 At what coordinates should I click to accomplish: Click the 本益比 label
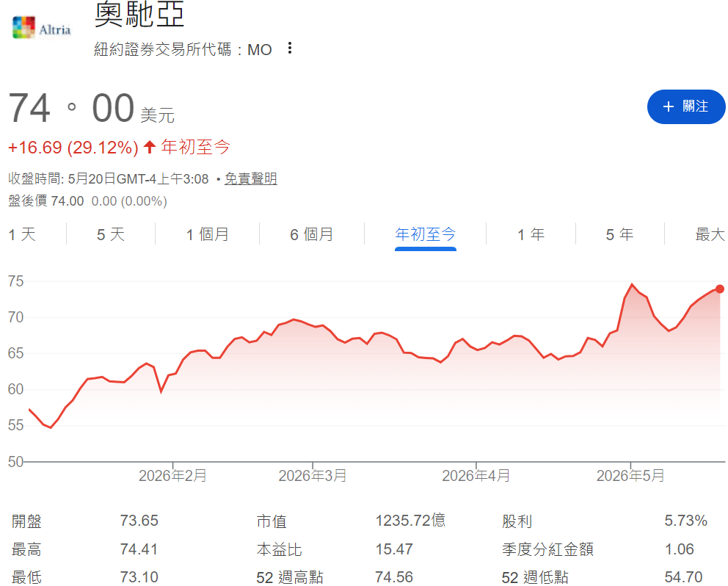(x=279, y=549)
